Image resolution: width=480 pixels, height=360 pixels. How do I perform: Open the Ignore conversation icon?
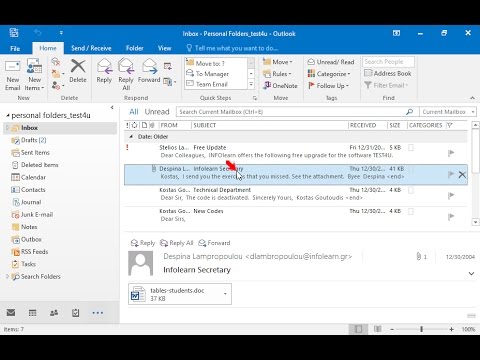pos(56,62)
